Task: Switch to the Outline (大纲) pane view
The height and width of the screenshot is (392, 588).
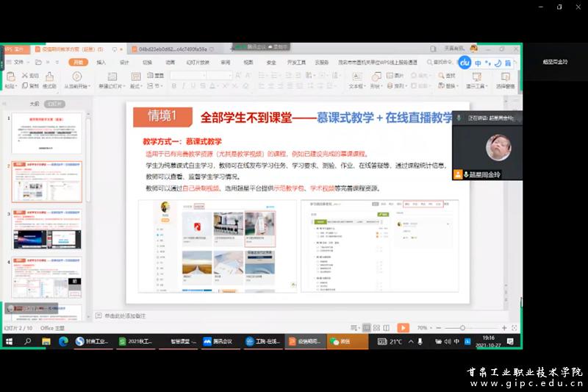Action: point(34,104)
